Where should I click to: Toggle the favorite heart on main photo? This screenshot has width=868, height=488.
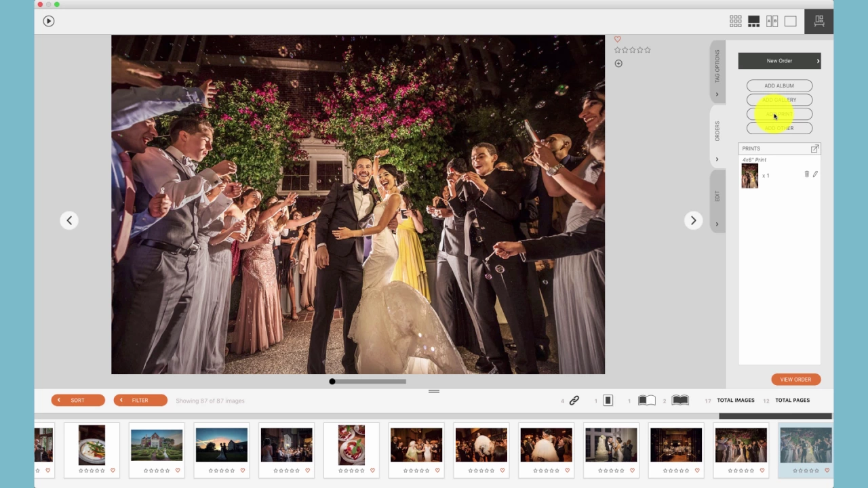pyautogui.click(x=617, y=39)
